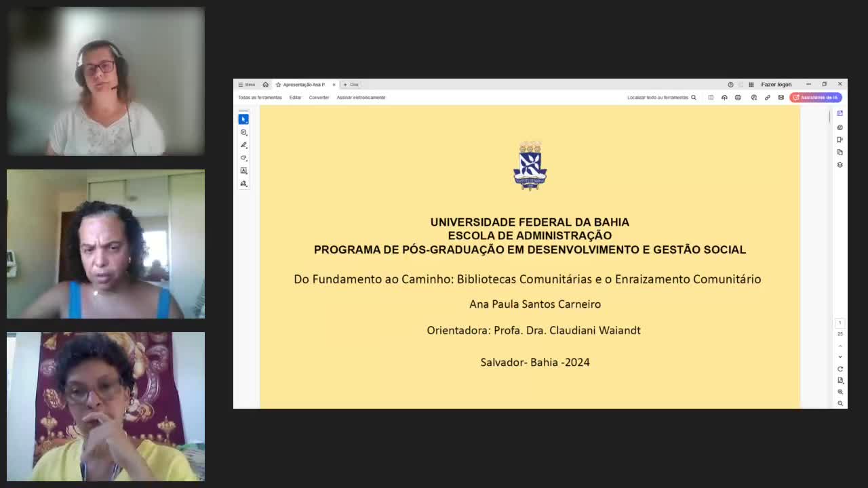Go to previous page up chevron
The width and height of the screenshot is (868, 488).
click(840, 346)
